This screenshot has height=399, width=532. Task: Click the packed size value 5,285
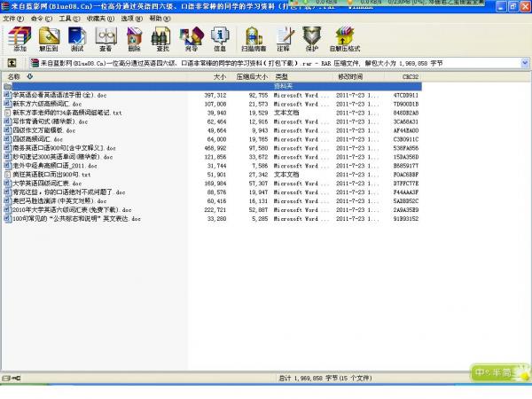point(260,218)
